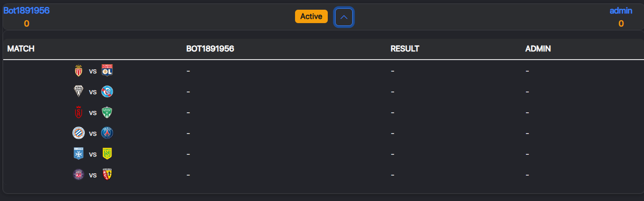Click the RC Strasbourg club logo
This screenshot has height=201, width=644.
(107, 91)
